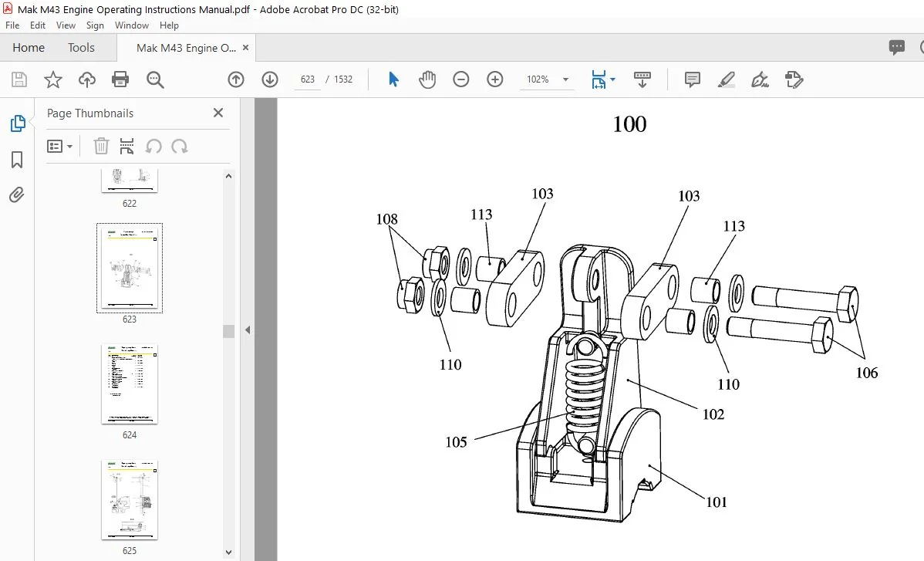Delete selected page with trash icon
The image size is (924, 561).
101,146
